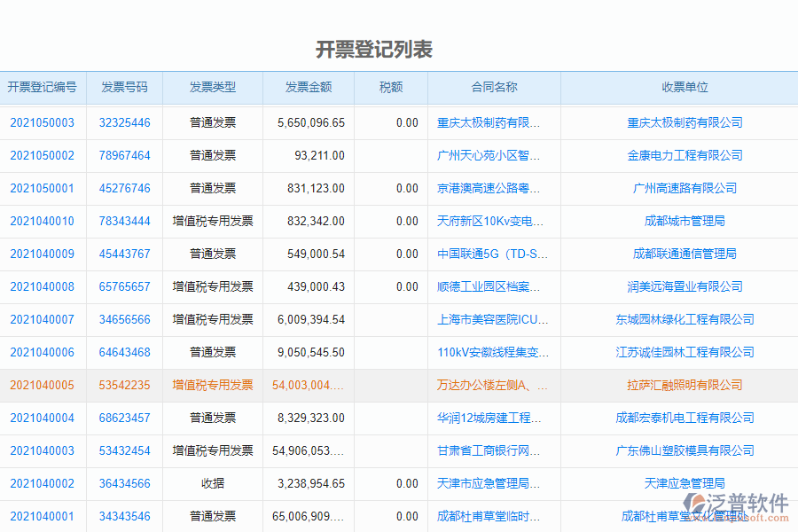798x532 pixels.
Task: Click recipient 金康电力工程有限公司
Action: tap(685, 155)
